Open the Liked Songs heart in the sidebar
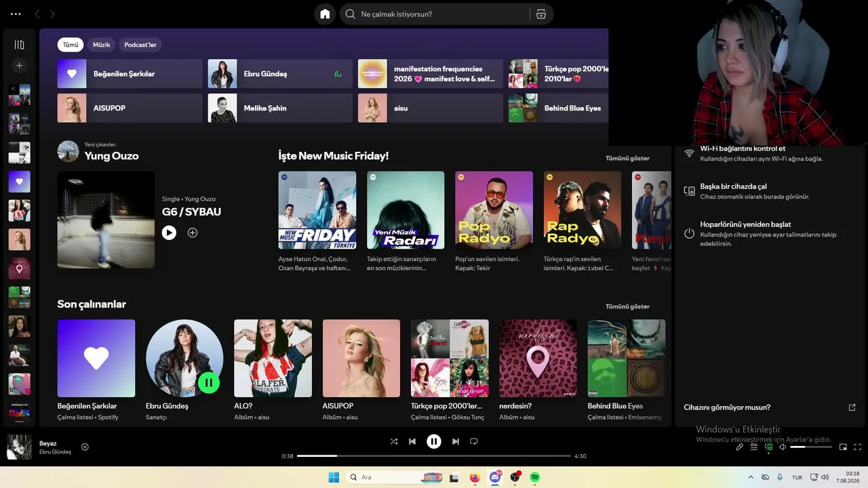The height and width of the screenshot is (488, 868). [19, 182]
